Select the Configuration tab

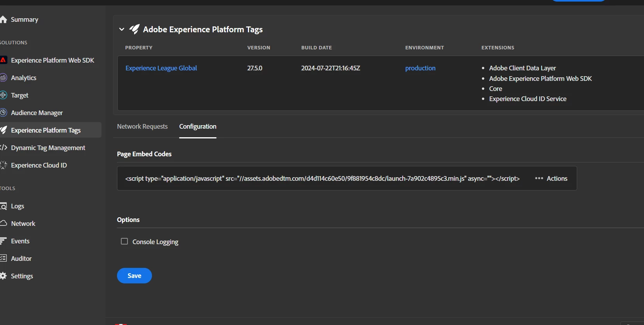tap(197, 126)
